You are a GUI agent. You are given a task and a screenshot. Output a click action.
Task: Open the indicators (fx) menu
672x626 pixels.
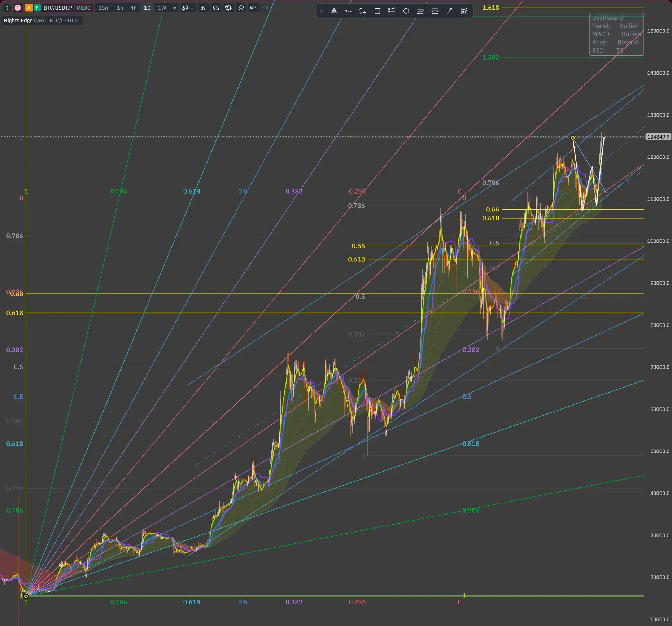[203, 8]
